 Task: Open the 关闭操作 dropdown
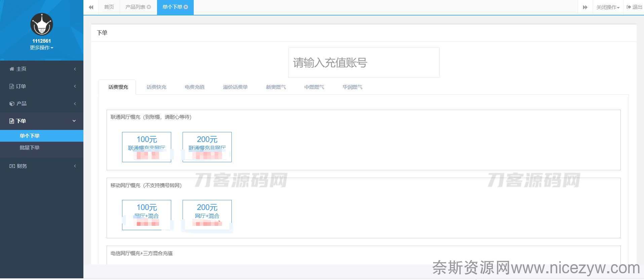[608, 7]
